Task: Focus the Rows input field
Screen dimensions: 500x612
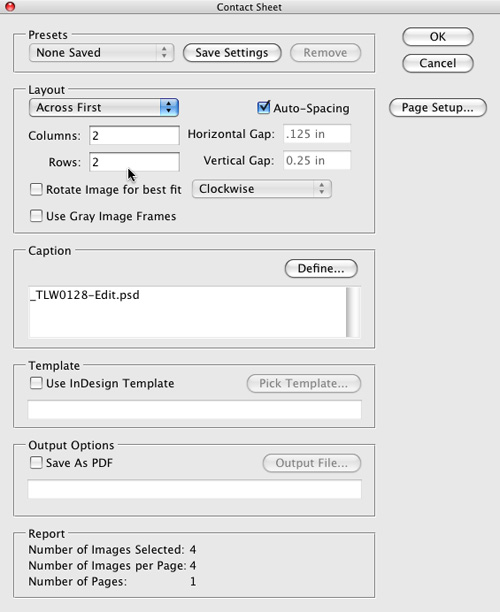Action: click(134, 162)
